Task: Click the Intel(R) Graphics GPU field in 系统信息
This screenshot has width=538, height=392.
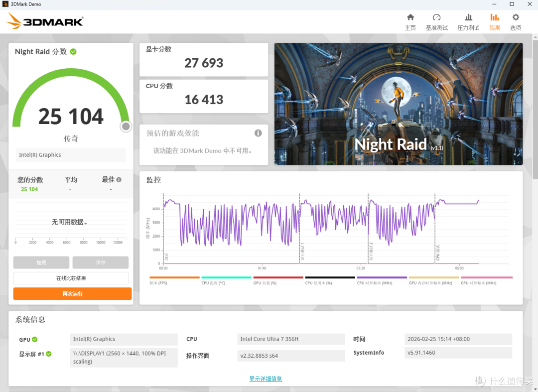Action: click(x=124, y=339)
